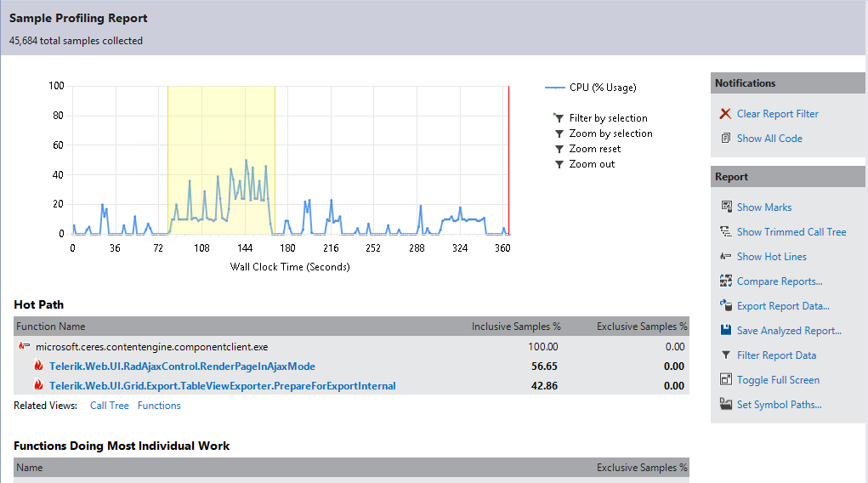Select Filter by selection under the legend
868x483 pixels.
pyautogui.click(x=608, y=118)
